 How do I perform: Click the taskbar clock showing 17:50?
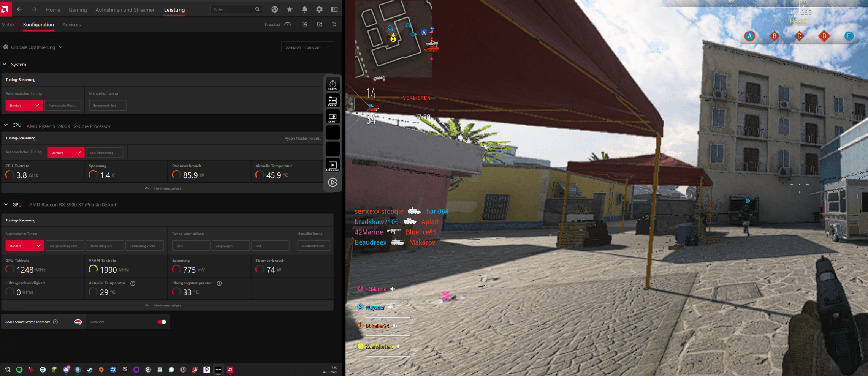[330, 370]
